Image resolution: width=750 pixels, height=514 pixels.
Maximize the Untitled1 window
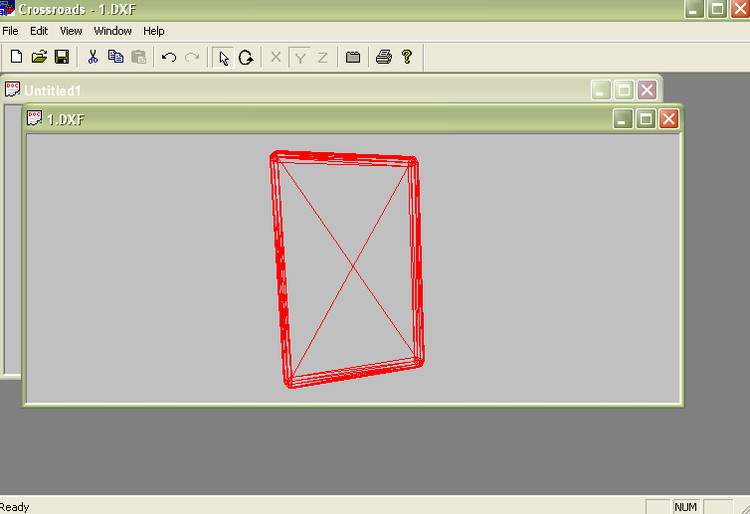(624, 90)
